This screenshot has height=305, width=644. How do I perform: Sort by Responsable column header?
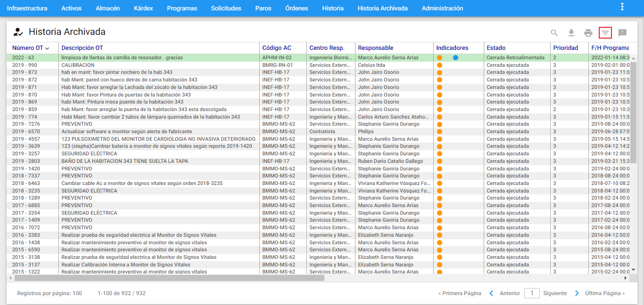tap(376, 48)
